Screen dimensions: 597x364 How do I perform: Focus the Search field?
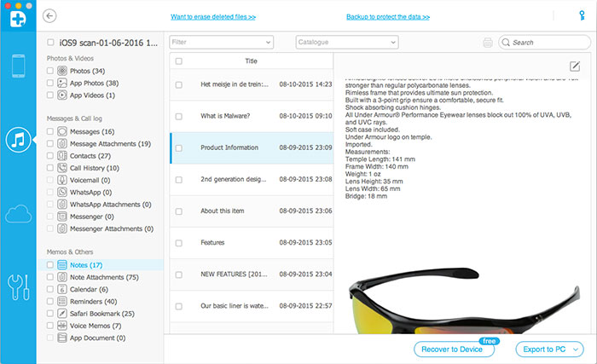tap(544, 43)
